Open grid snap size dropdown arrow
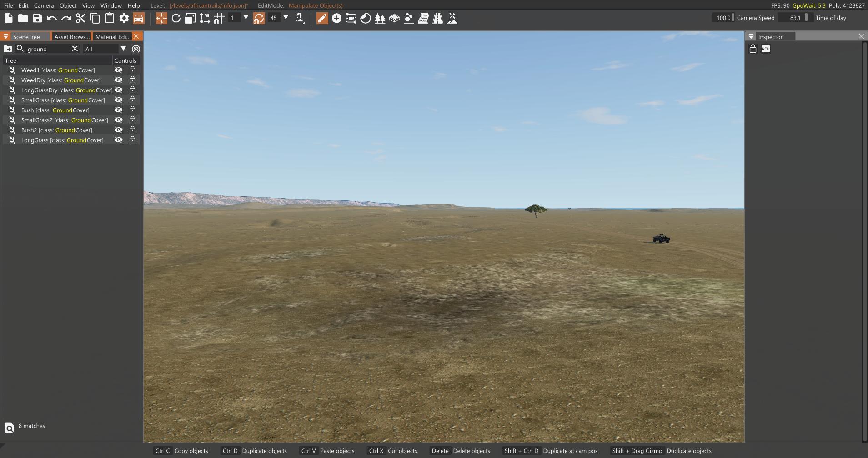 pyautogui.click(x=246, y=17)
